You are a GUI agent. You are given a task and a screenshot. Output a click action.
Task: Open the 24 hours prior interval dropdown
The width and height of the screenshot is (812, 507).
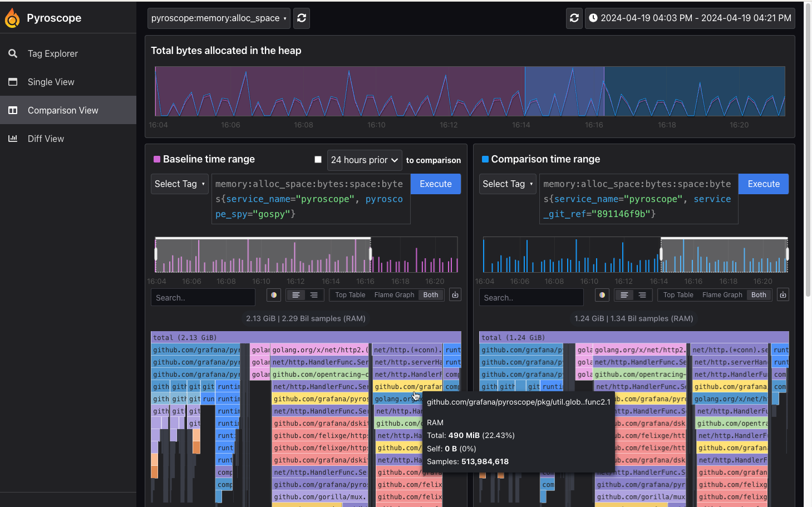pos(364,160)
